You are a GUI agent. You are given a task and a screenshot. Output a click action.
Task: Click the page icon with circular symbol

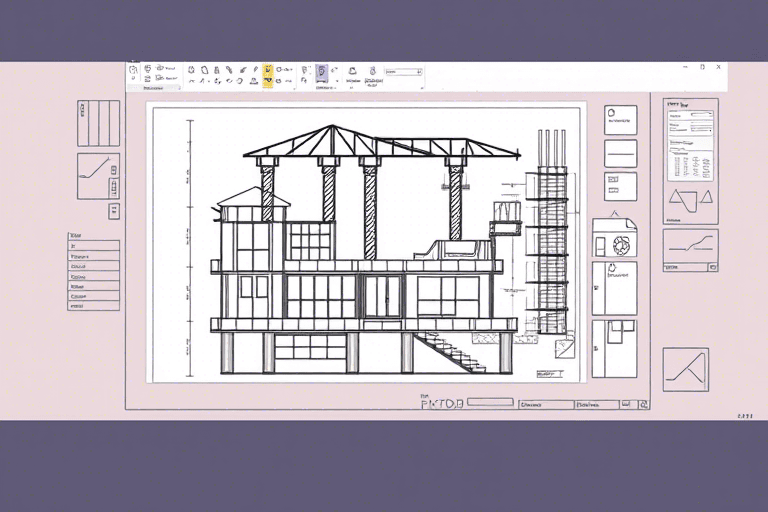[614, 238]
